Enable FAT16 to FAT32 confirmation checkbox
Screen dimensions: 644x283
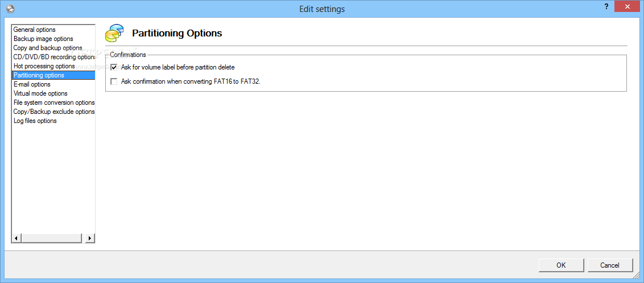click(x=114, y=81)
